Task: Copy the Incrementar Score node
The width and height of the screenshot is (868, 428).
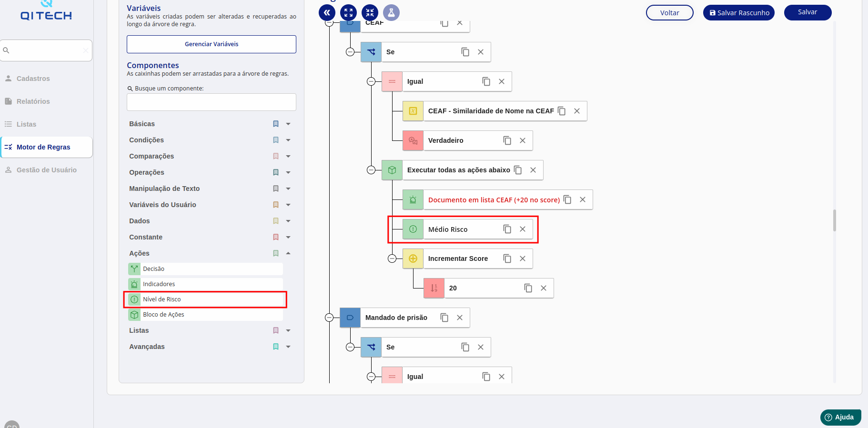Action: 507,259
